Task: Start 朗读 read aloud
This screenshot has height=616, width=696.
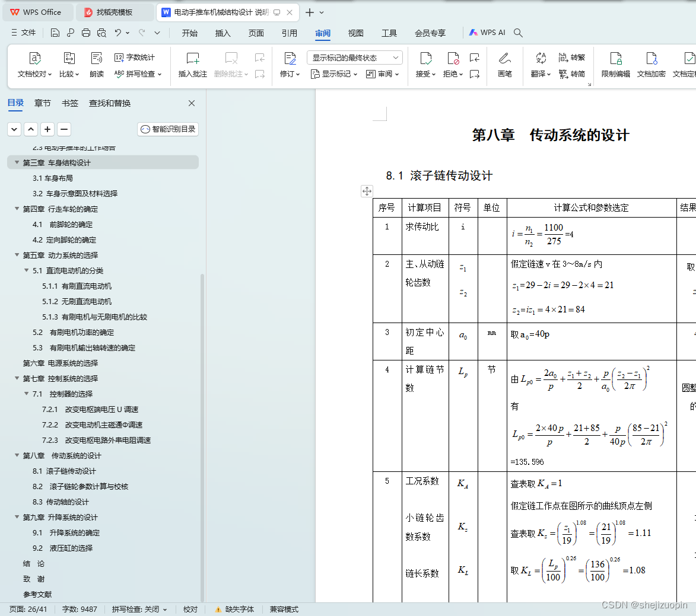Action: pos(96,65)
